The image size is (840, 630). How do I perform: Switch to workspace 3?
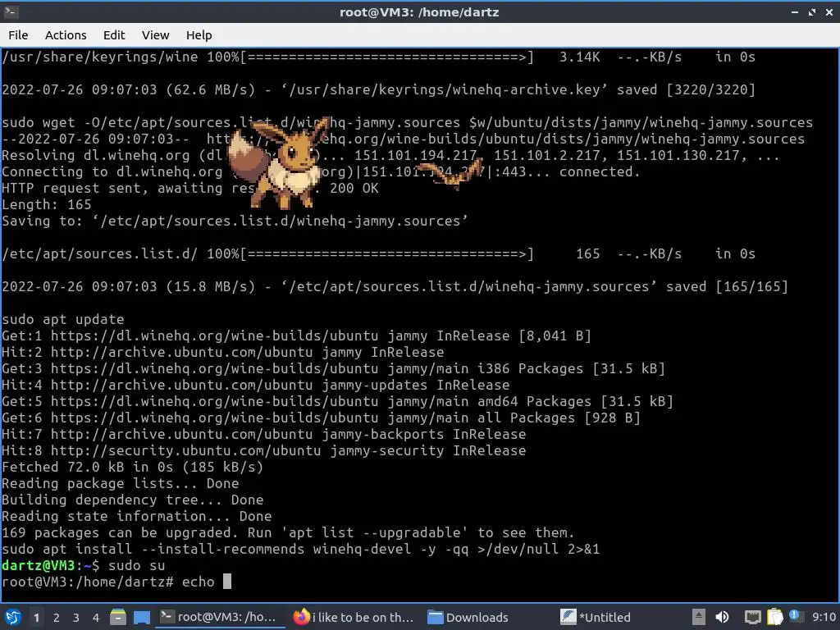(76, 618)
